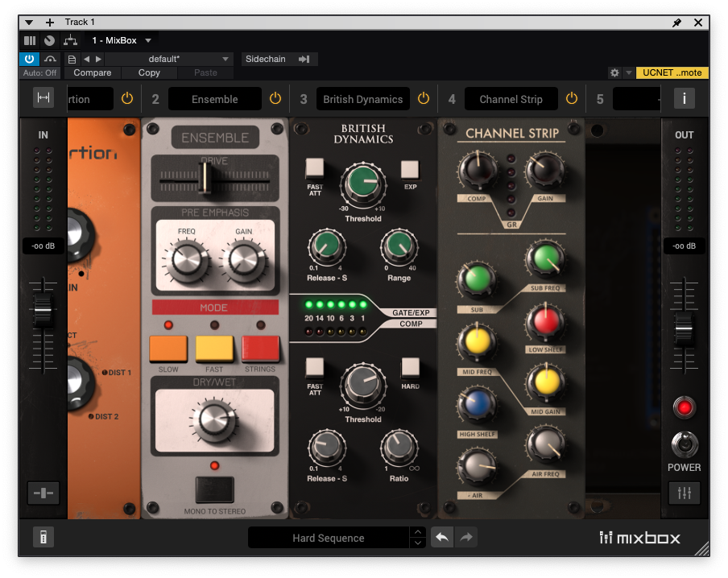
Task: Click the Compare button
Action: point(93,73)
